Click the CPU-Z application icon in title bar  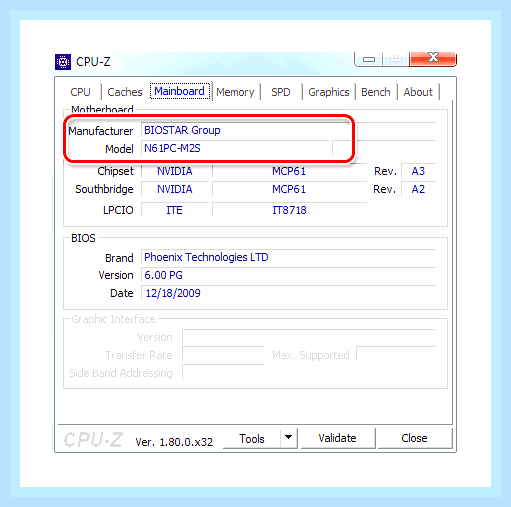[x=63, y=62]
